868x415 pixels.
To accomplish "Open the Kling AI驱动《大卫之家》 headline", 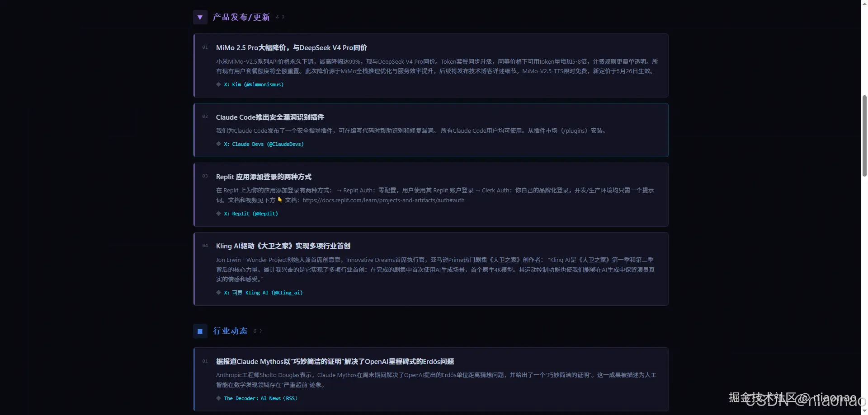I will [283, 246].
